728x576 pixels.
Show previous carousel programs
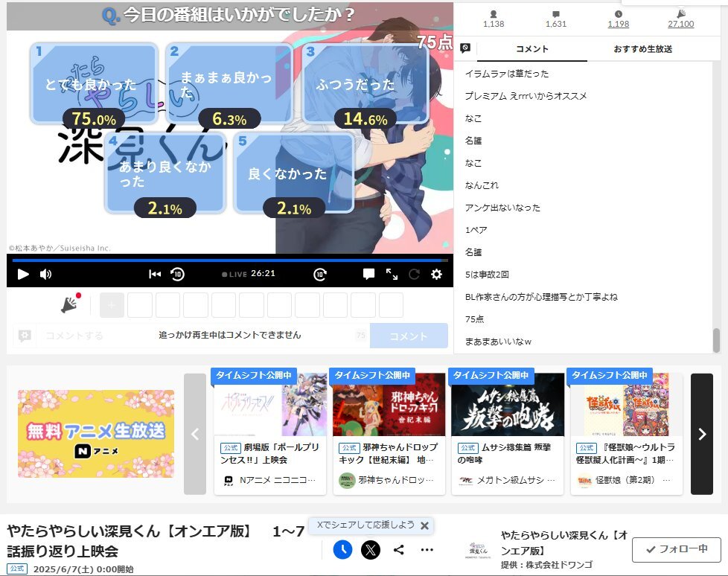point(195,434)
